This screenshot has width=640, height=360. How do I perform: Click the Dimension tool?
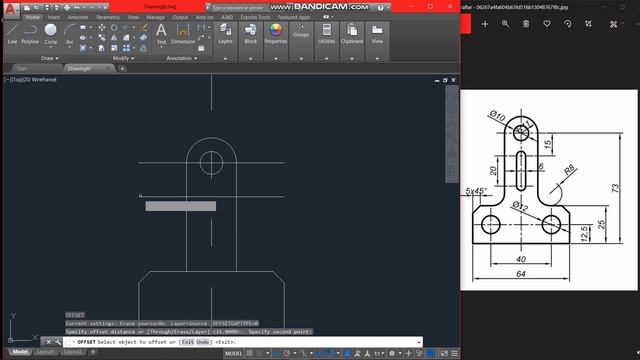183,34
